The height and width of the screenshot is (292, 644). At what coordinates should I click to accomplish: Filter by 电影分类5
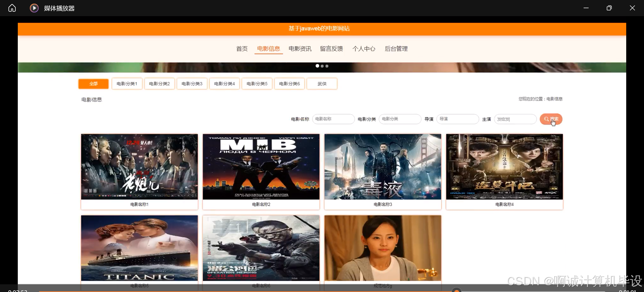point(257,84)
